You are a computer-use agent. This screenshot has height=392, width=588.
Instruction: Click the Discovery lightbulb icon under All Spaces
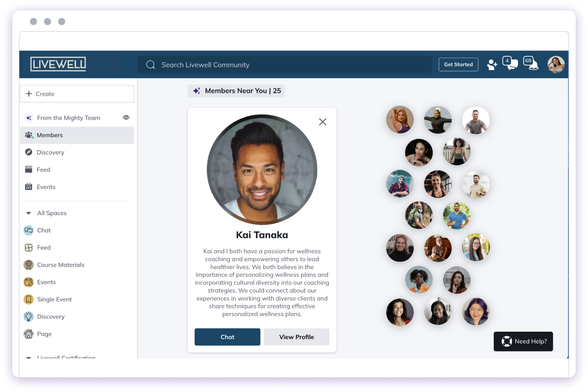point(29,316)
